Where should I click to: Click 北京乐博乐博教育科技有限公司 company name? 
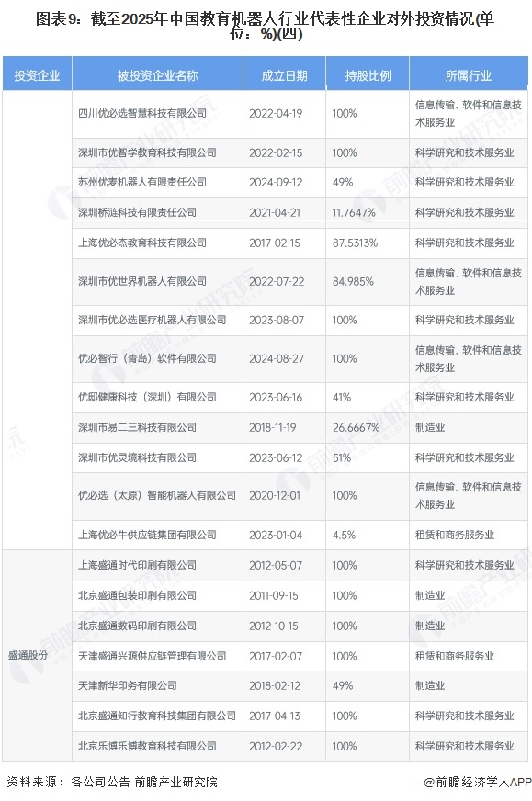tap(147, 746)
